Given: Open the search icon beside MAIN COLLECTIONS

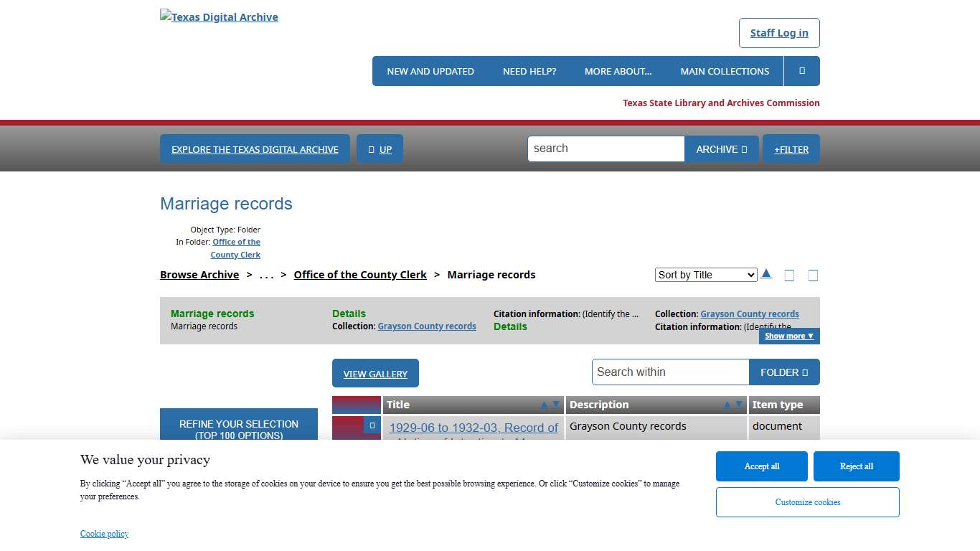Looking at the screenshot, I should 801,70.
